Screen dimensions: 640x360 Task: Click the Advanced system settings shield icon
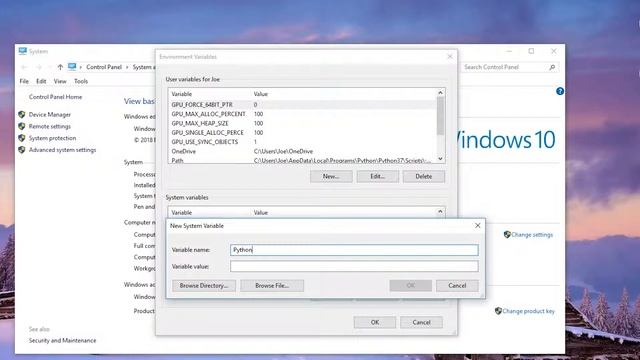click(x=22, y=150)
